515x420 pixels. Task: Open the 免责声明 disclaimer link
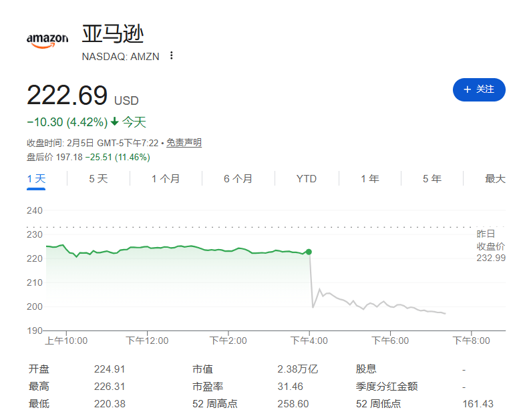184,143
